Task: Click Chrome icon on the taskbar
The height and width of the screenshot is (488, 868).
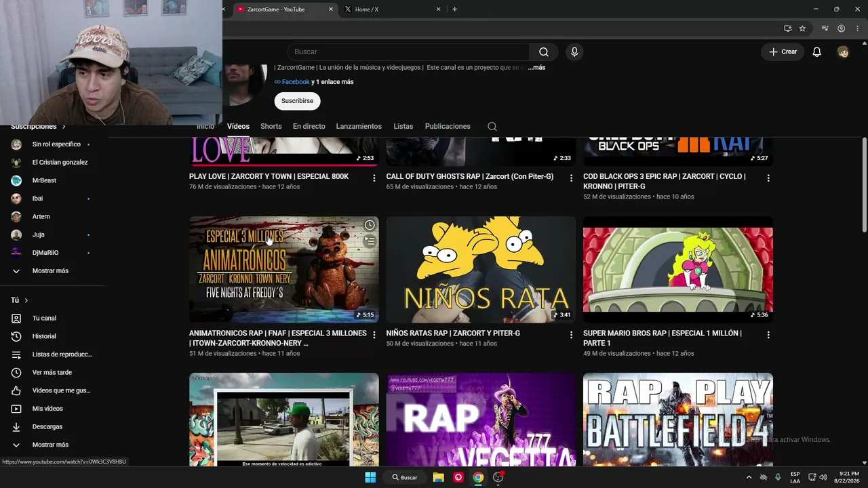Action: tap(478, 477)
